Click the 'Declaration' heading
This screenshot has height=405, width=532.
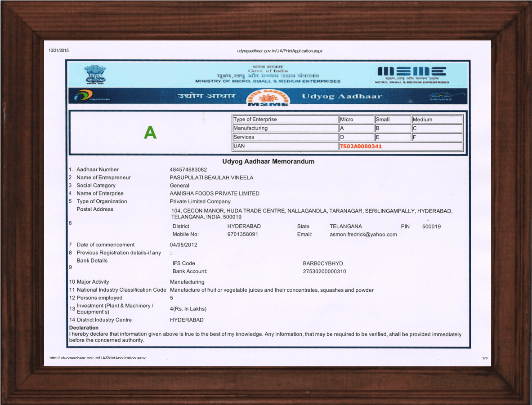[84, 328]
